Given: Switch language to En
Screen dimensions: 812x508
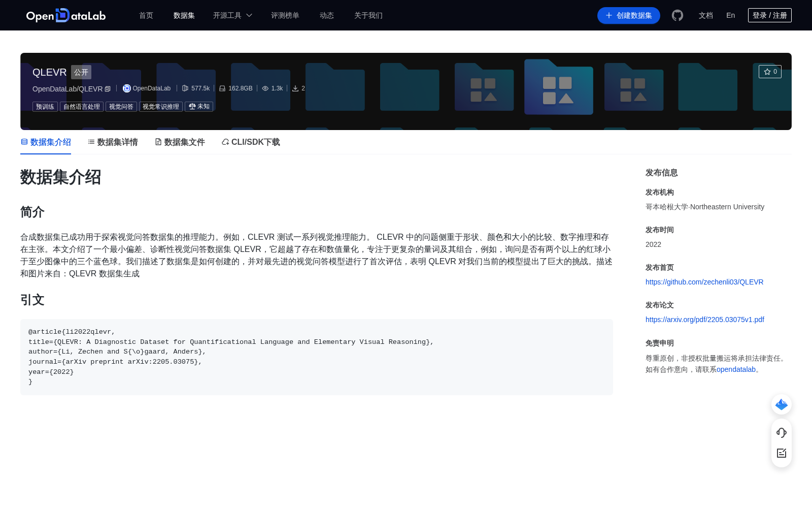Looking at the screenshot, I should [731, 15].
